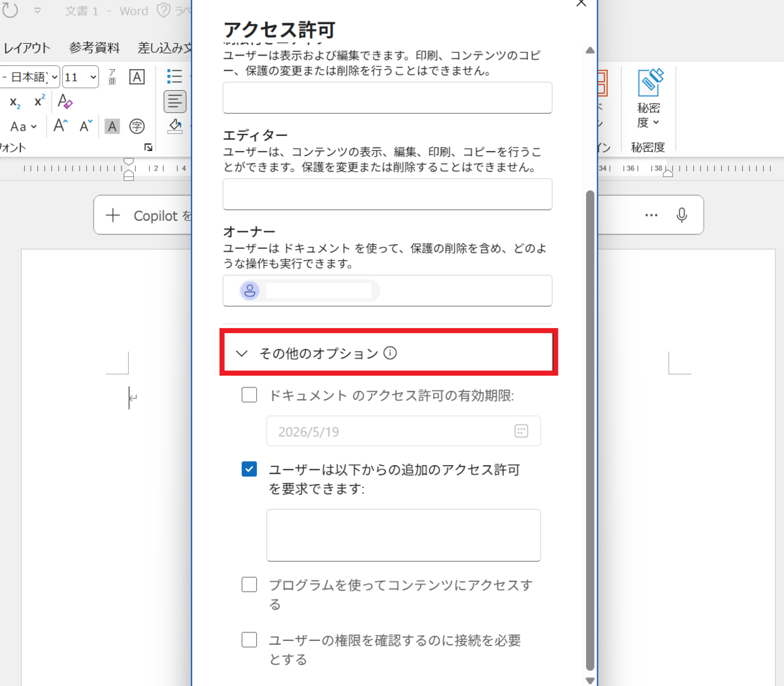Click the enclosed character 字 icon
The height and width of the screenshot is (686, 784).
click(137, 126)
